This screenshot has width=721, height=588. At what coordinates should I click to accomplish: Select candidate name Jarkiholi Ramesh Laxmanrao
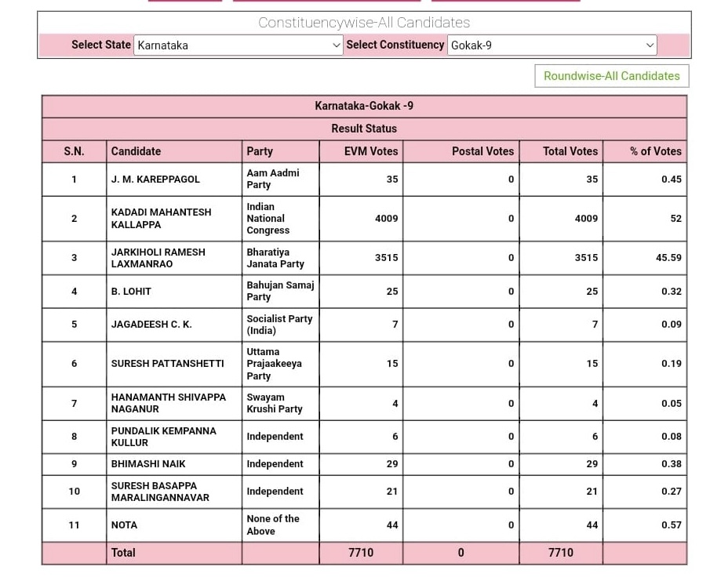pyautogui.click(x=158, y=258)
